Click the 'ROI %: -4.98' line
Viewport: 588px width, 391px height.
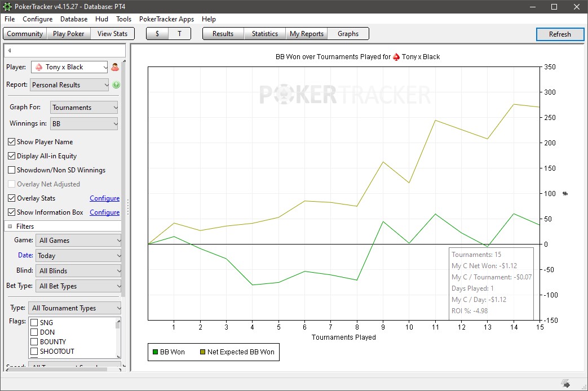(x=470, y=311)
